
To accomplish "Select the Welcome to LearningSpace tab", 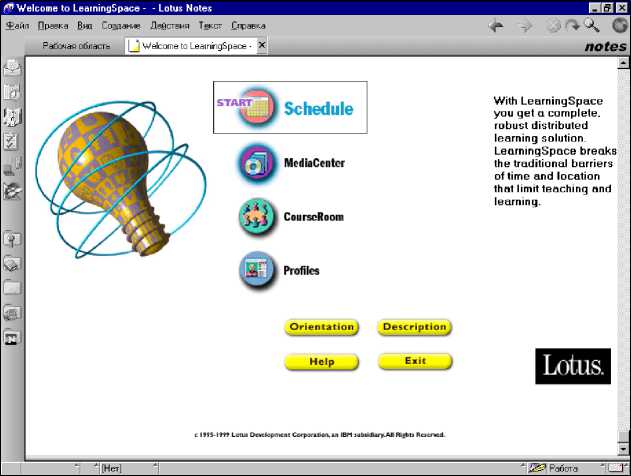I will click(191, 46).
